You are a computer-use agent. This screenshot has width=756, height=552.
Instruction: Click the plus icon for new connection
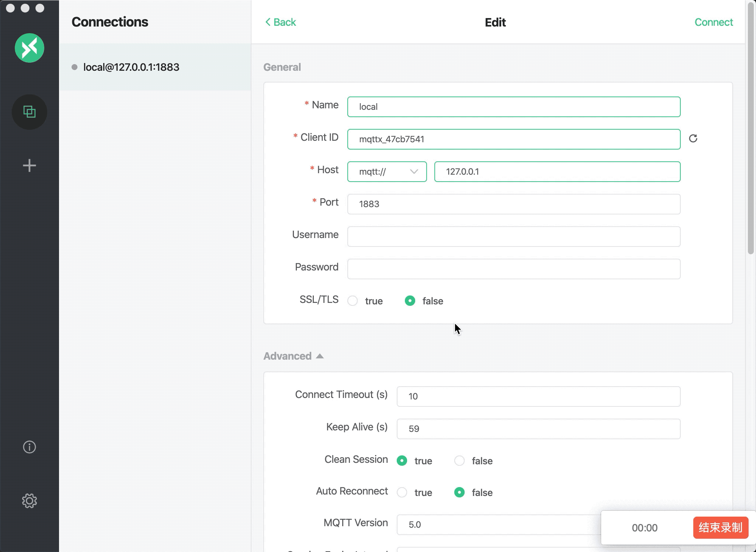[x=30, y=165]
